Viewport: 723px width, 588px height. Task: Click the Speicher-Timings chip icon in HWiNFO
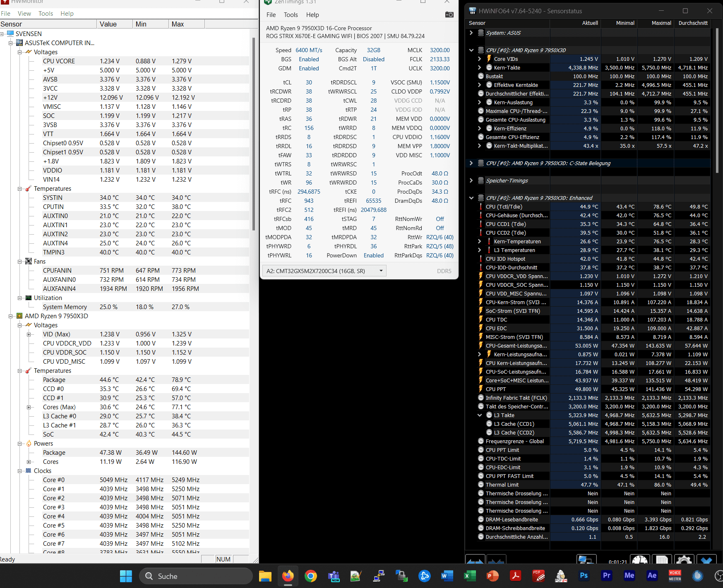point(481,180)
